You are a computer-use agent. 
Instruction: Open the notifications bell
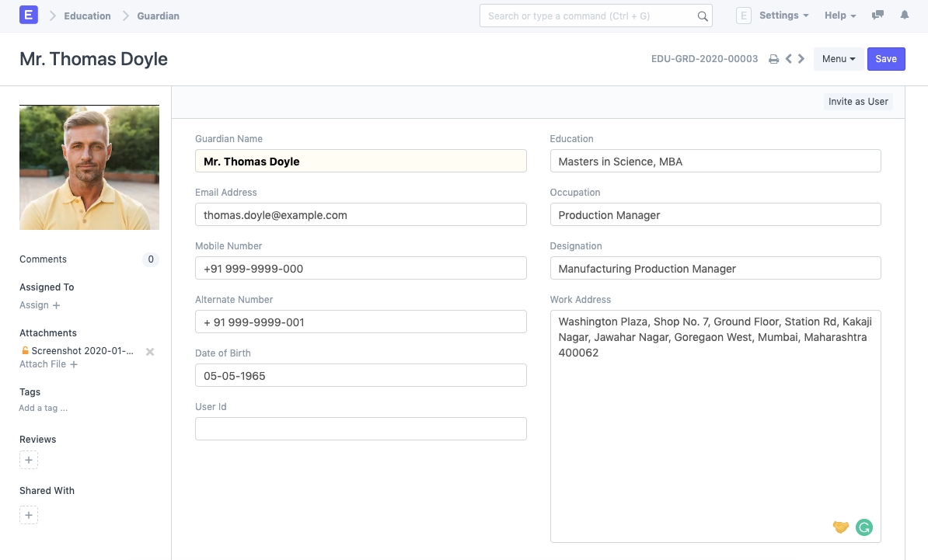(x=904, y=16)
